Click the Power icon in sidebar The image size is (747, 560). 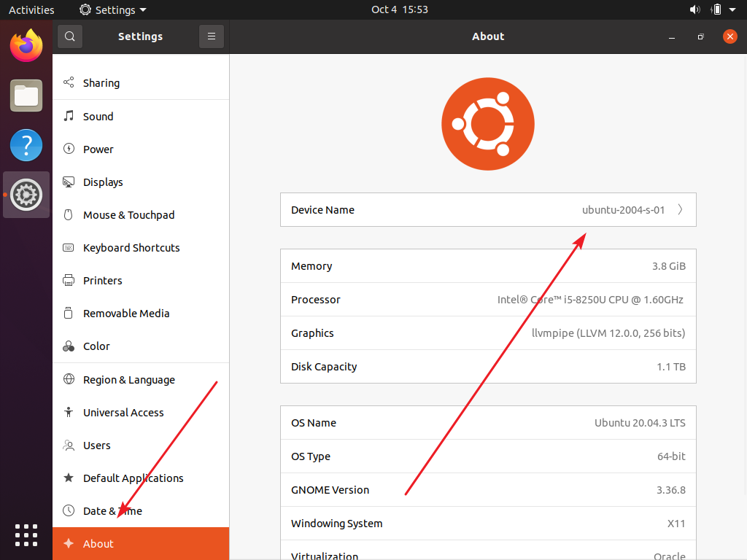(69, 149)
